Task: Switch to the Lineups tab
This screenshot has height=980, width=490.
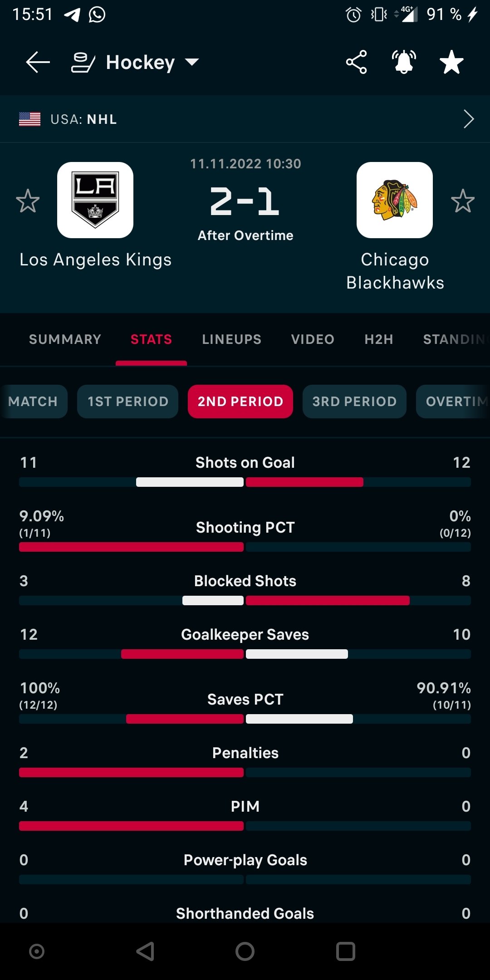Action: point(232,339)
